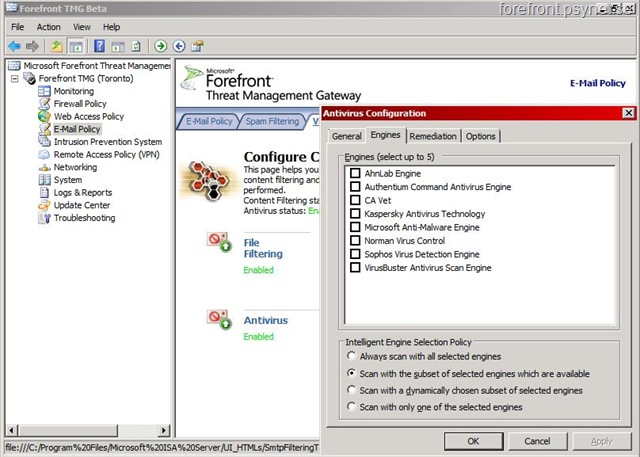Choose 'Scan with only one of the selected engines'
The width and height of the screenshot is (640, 457).
tap(350, 407)
